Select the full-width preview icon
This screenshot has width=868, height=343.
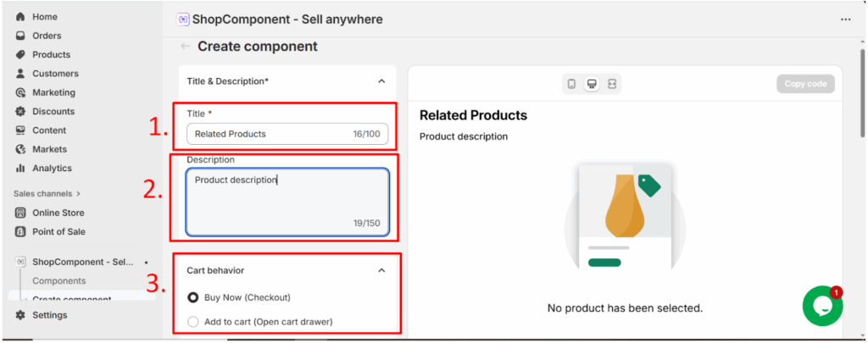tap(612, 84)
